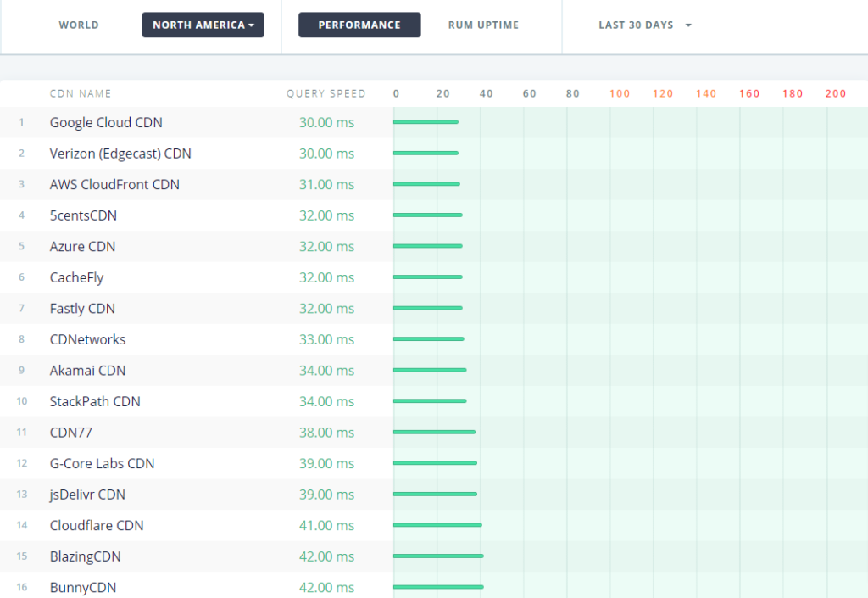Open the Azure CDN entry
Image resolution: width=868 pixels, height=598 pixels.
pos(82,246)
